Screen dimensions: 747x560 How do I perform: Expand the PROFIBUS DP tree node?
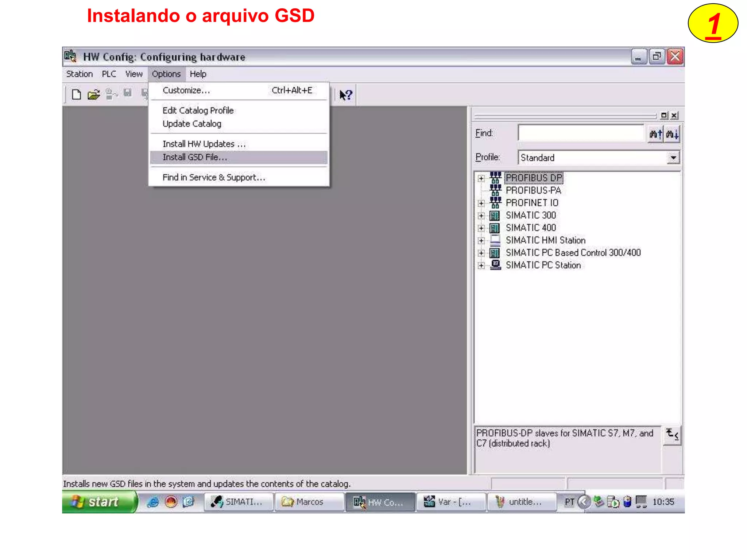tap(481, 178)
